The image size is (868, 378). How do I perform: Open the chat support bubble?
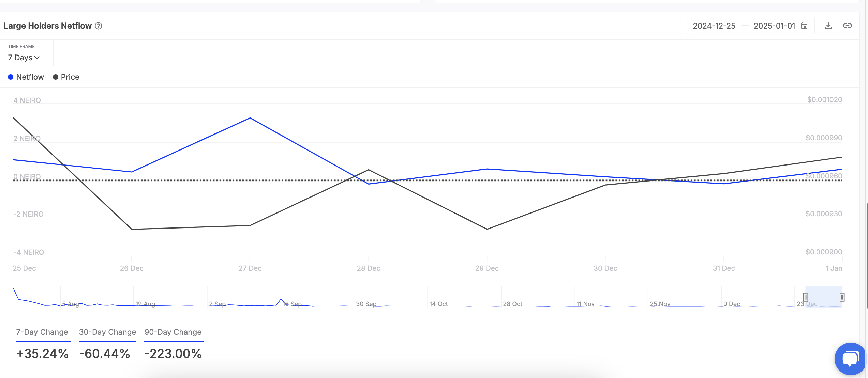(850, 359)
